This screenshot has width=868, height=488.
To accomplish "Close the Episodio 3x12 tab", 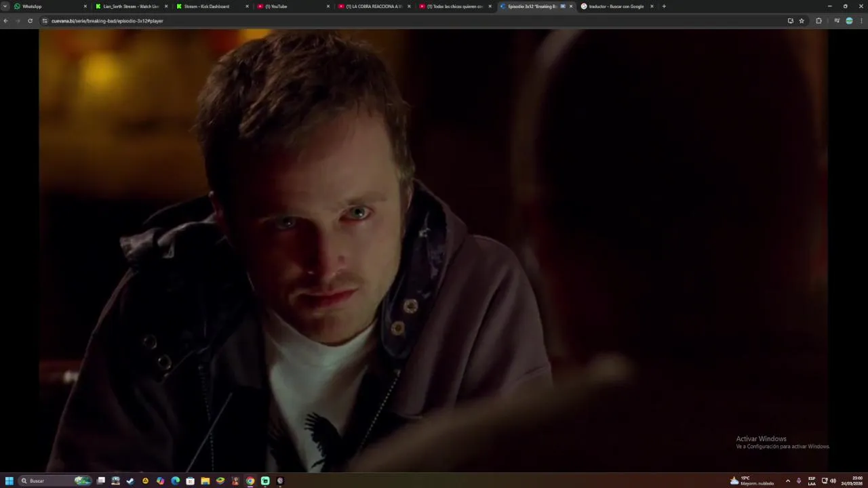I will coord(571,6).
